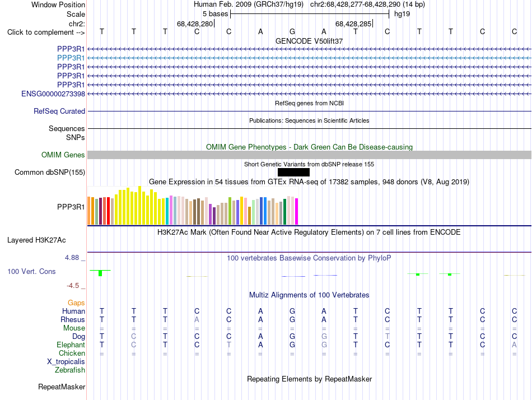Click the PPP3R1 label beside the expression chart

71,207
